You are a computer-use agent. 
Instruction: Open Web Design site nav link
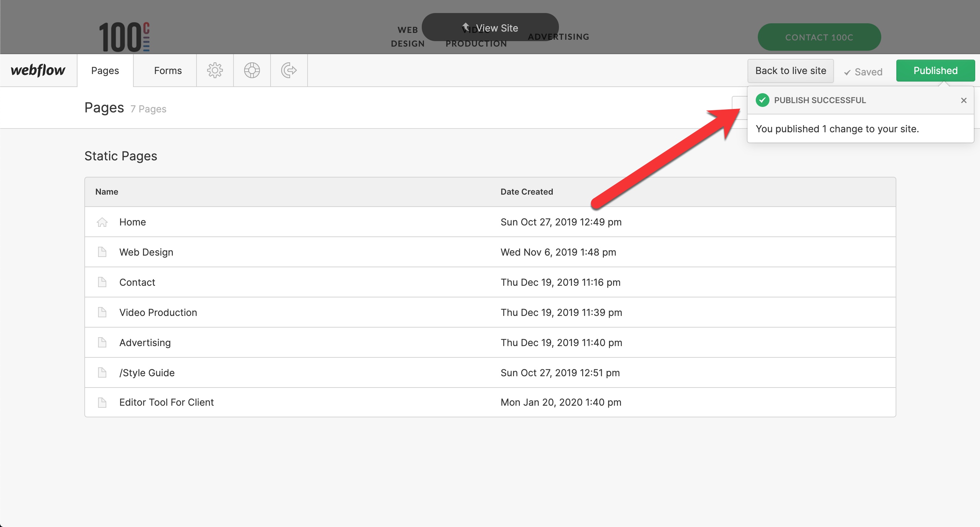tap(407, 37)
